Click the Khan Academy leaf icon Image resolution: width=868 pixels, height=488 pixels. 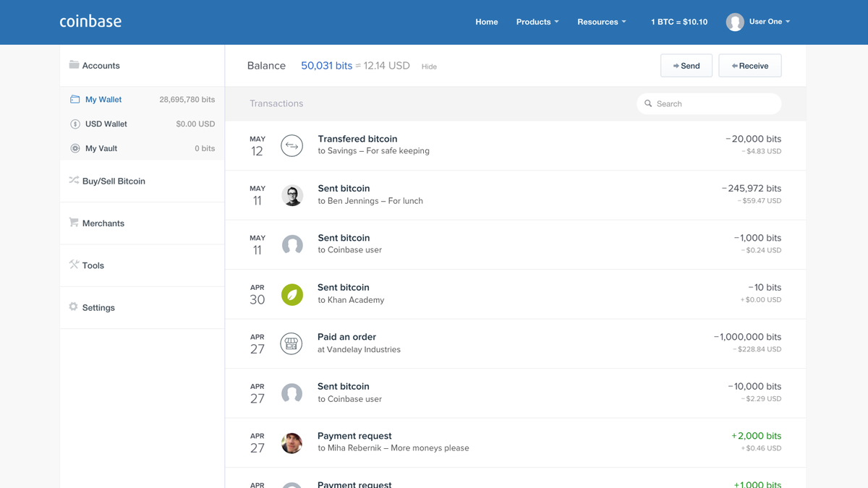(x=292, y=294)
